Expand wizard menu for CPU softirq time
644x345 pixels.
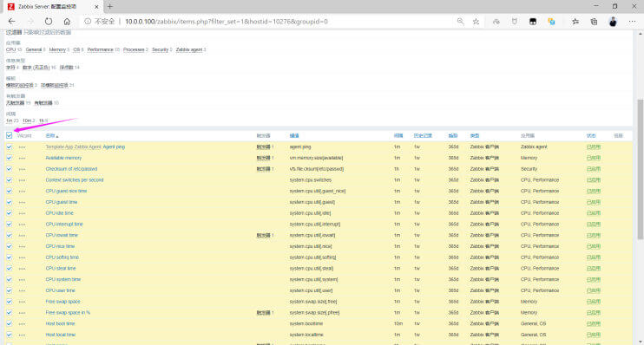coord(22,257)
